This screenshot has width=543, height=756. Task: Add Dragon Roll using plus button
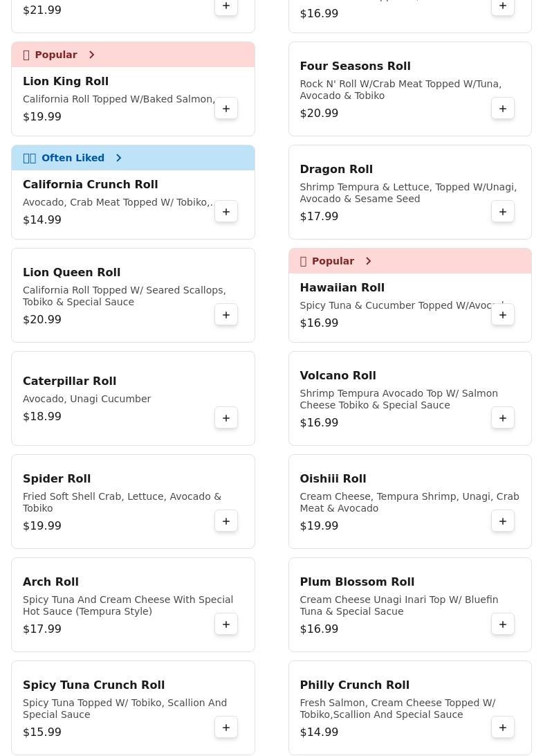[503, 212]
